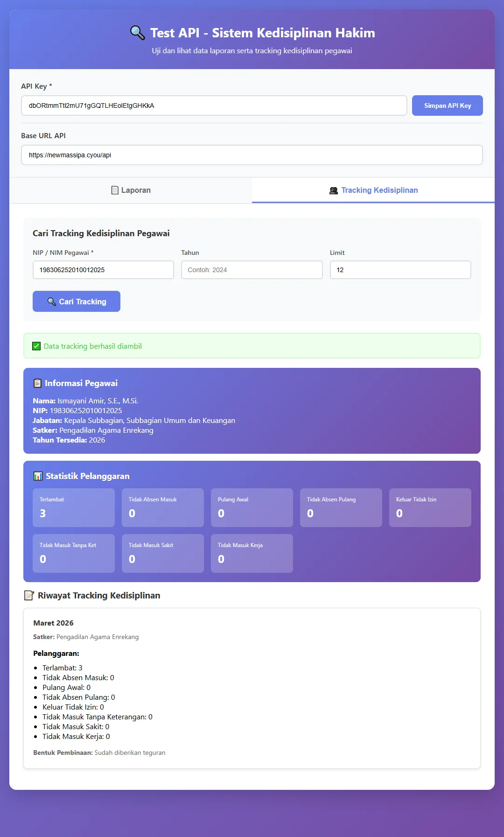Click the magnifying glass icon in header title

point(137,33)
